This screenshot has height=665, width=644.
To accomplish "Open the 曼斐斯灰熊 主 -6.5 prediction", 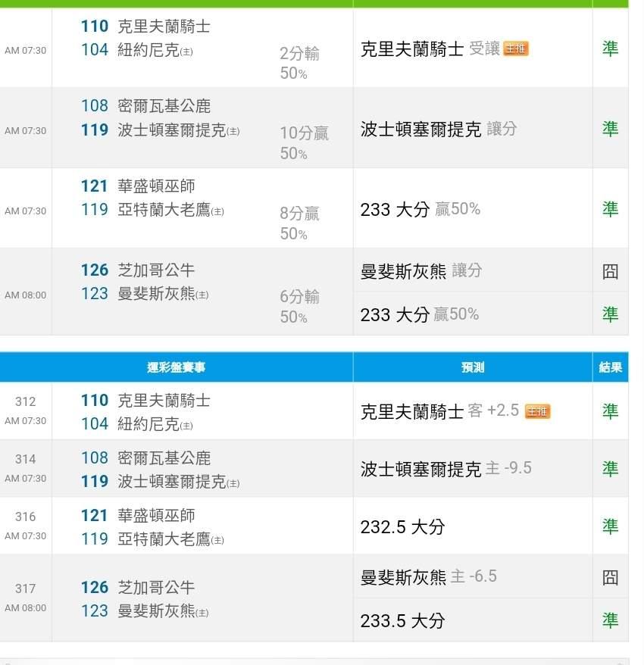I will click(x=428, y=577).
